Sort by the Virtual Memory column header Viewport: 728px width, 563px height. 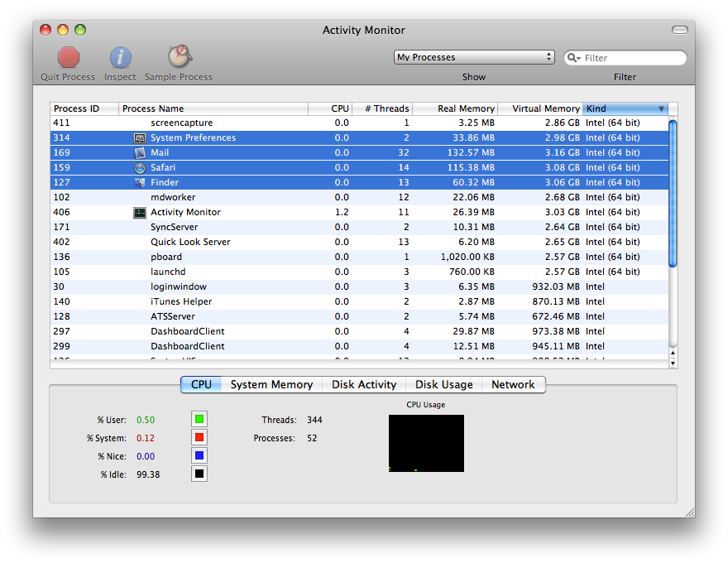[x=540, y=108]
